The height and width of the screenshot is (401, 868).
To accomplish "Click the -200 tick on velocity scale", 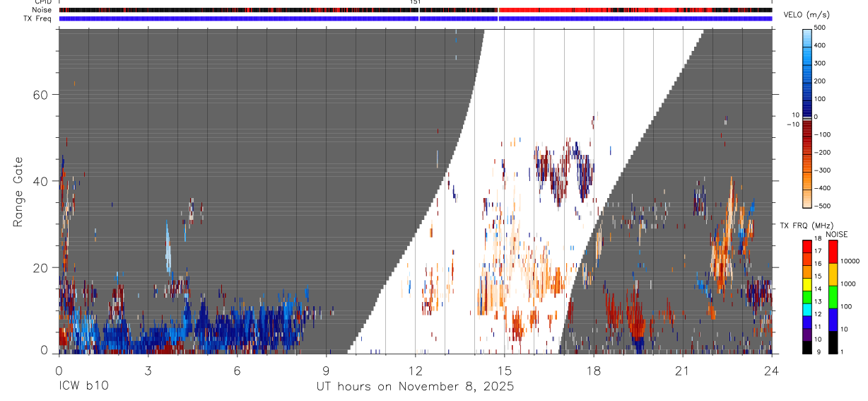I will (x=823, y=152).
